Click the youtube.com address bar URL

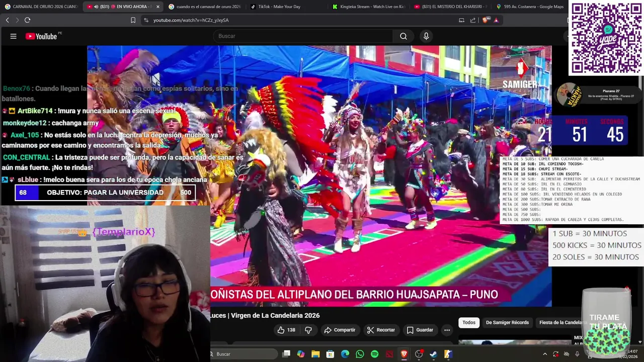pyautogui.click(x=191, y=20)
